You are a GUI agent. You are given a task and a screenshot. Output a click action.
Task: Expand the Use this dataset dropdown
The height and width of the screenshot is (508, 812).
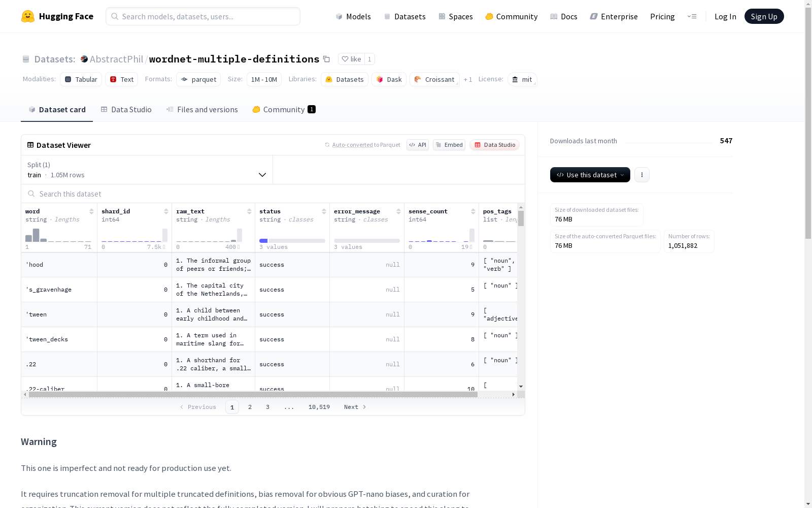tap(590, 175)
